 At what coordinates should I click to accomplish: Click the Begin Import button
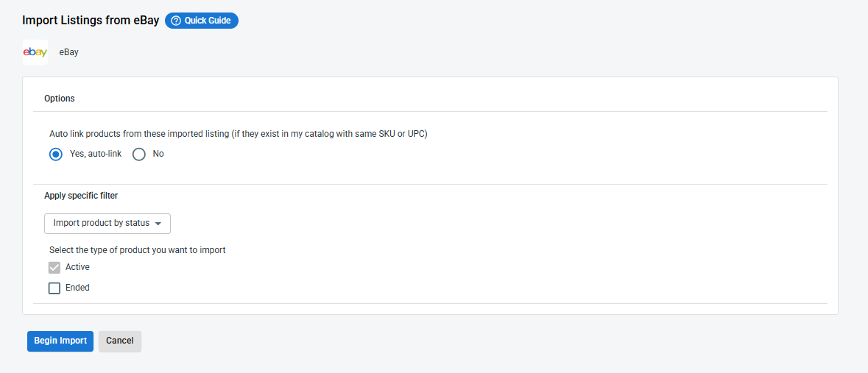[60, 341]
